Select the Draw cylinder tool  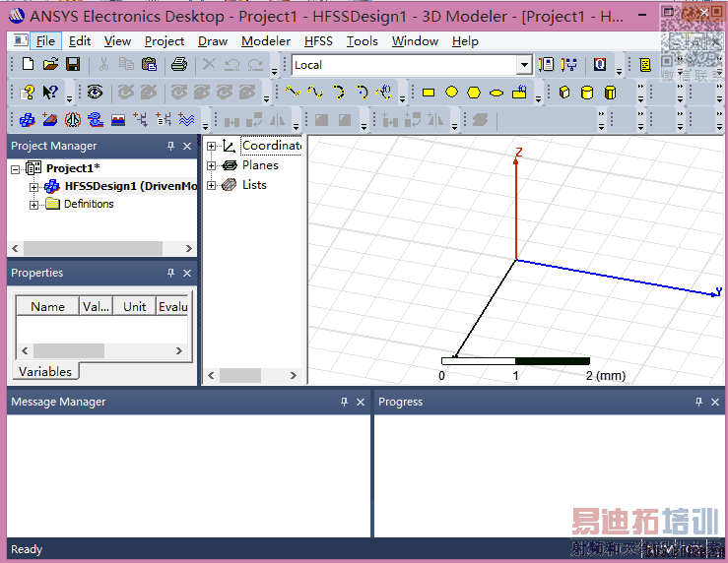(587, 93)
